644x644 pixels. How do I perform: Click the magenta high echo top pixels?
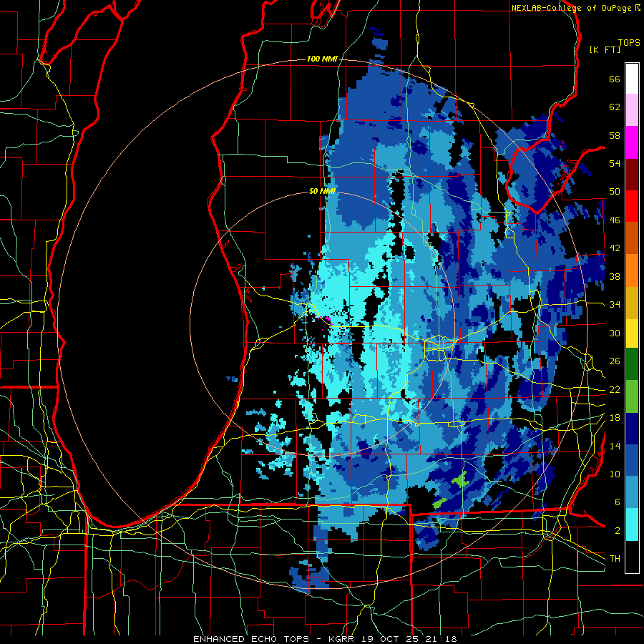click(x=326, y=318)
